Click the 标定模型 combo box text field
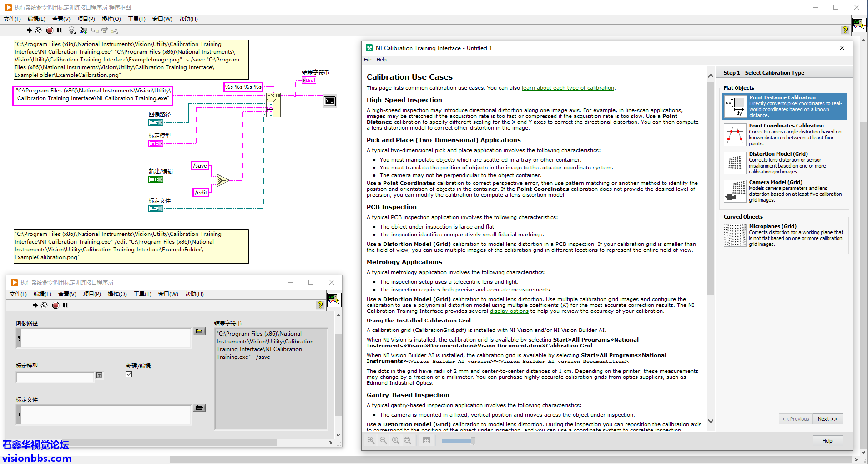Screen dimensions: 868x464 pyautogui.click(x=55, y=377)
